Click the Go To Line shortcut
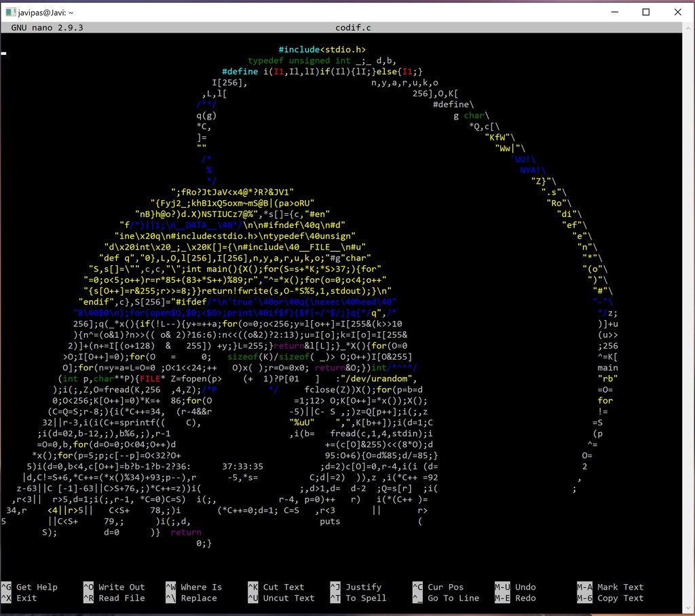 [x=453, y=598]
